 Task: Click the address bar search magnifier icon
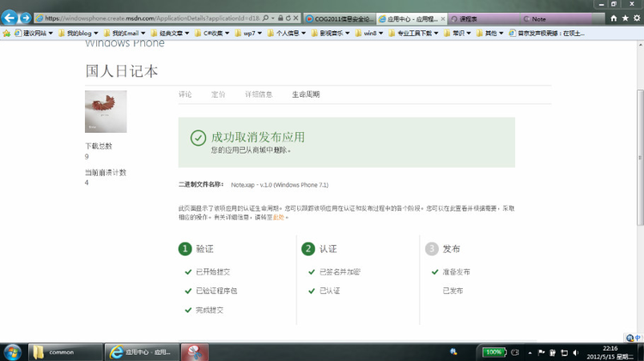click(x=265, y=18)
